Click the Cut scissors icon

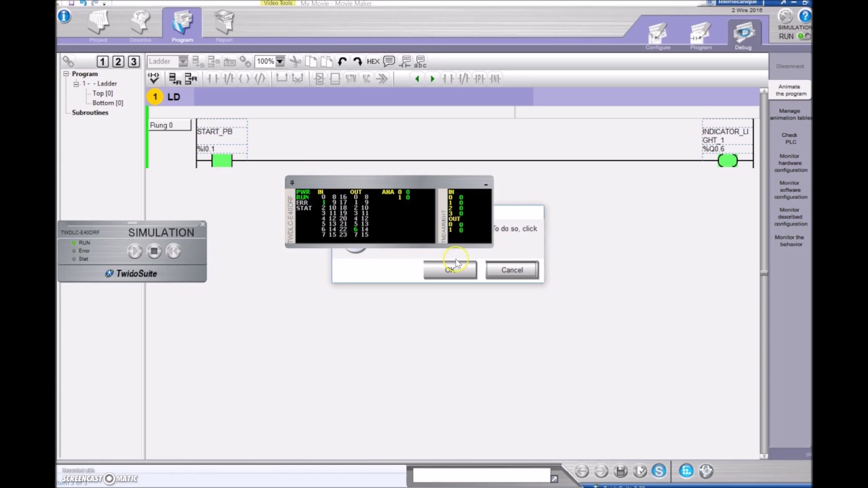296,62
